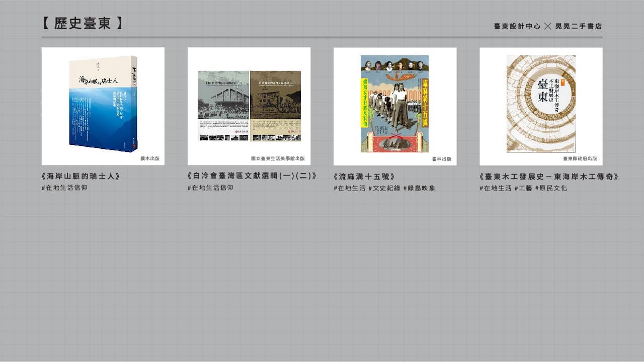Screen dimensions: 644x362
Task: Click the title 《臺東木工發展史－東海岸木工傳奇》
Action: pos(549,176)
